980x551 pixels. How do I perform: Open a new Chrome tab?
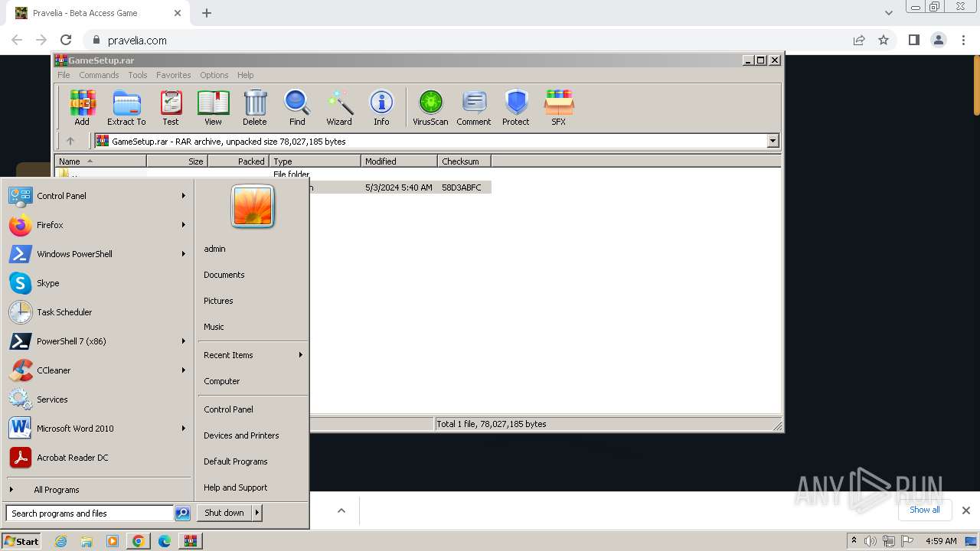(207, 13)
